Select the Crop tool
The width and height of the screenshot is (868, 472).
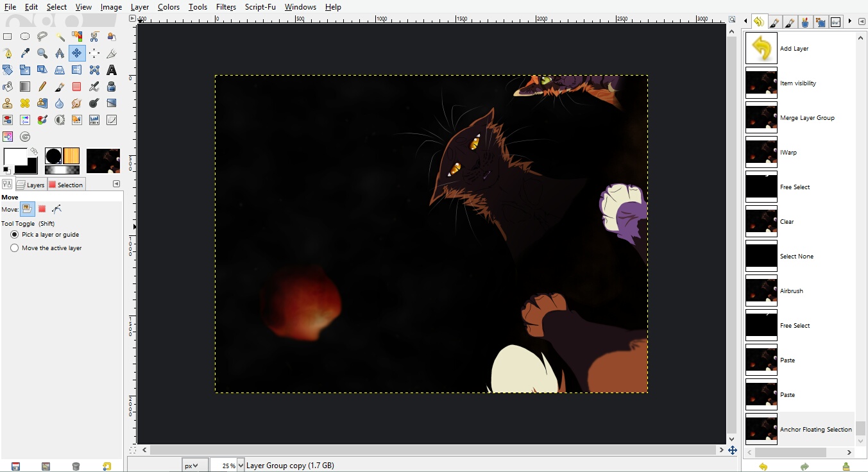coord(111,53)
